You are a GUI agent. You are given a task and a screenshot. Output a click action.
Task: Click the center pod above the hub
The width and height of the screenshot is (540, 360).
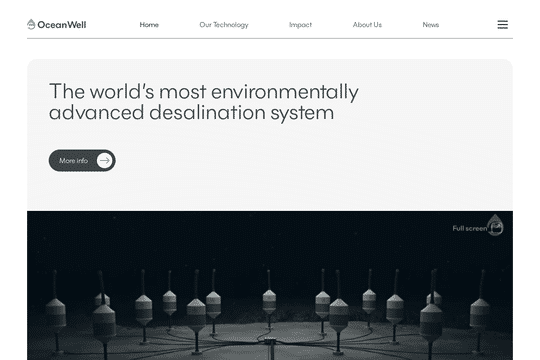pyautogui.click(x=269, y=301)
